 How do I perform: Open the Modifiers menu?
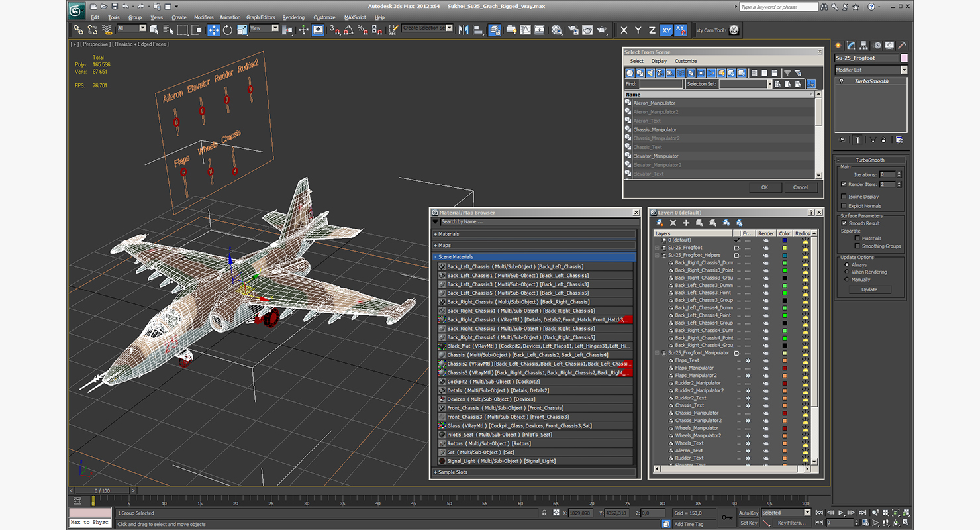tap(203, 17)
